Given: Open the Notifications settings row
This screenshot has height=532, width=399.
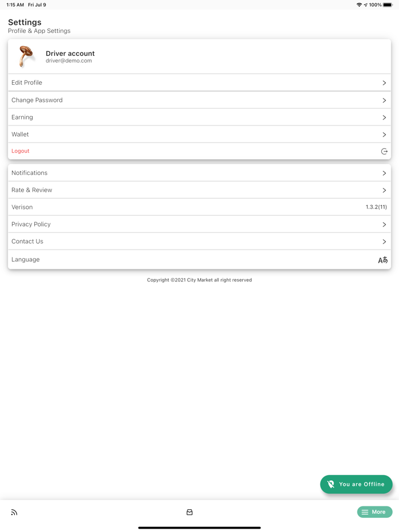Looking at the screenshot, I should pyautogui.click(x=199, y=173).
